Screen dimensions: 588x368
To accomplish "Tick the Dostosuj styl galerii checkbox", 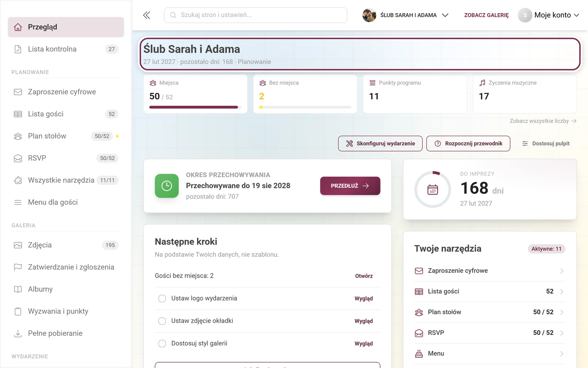I will point(162,343).
